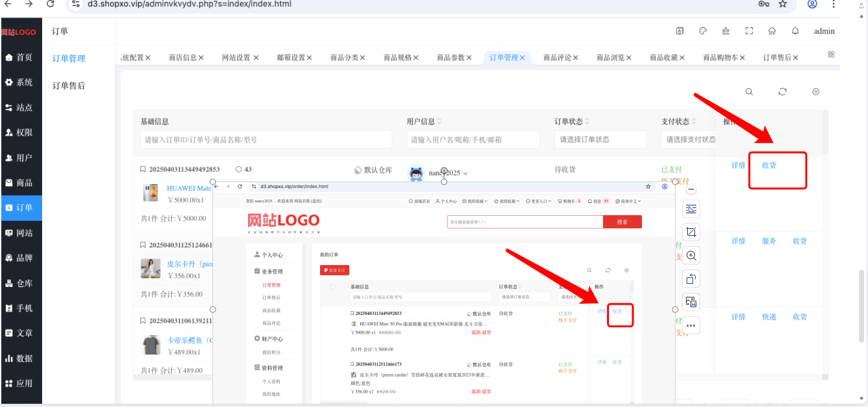Expand the nancy2025 user dropdown chevron
Screen dimensions: 868x407
coord(465,174)
